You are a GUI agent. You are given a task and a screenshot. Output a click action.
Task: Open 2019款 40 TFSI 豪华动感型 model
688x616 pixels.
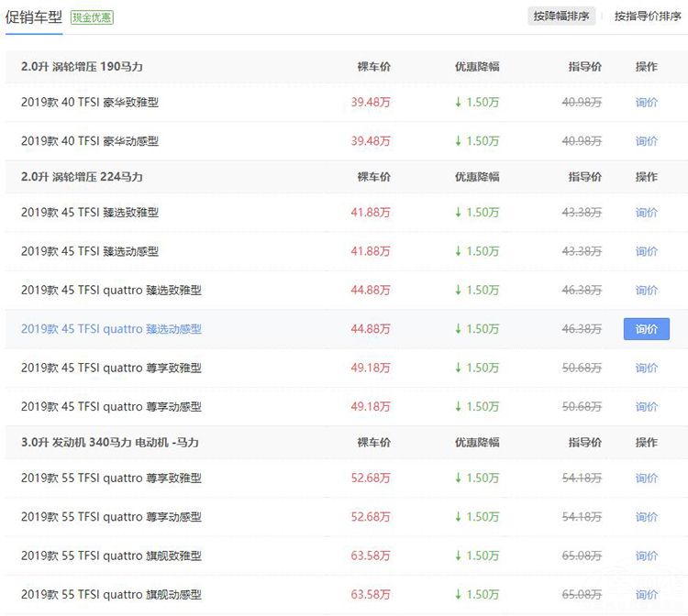[90, 141]
